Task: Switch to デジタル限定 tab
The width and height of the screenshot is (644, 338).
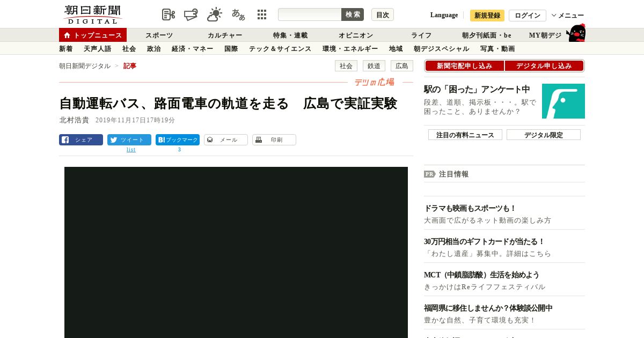Action: [544, 135]
